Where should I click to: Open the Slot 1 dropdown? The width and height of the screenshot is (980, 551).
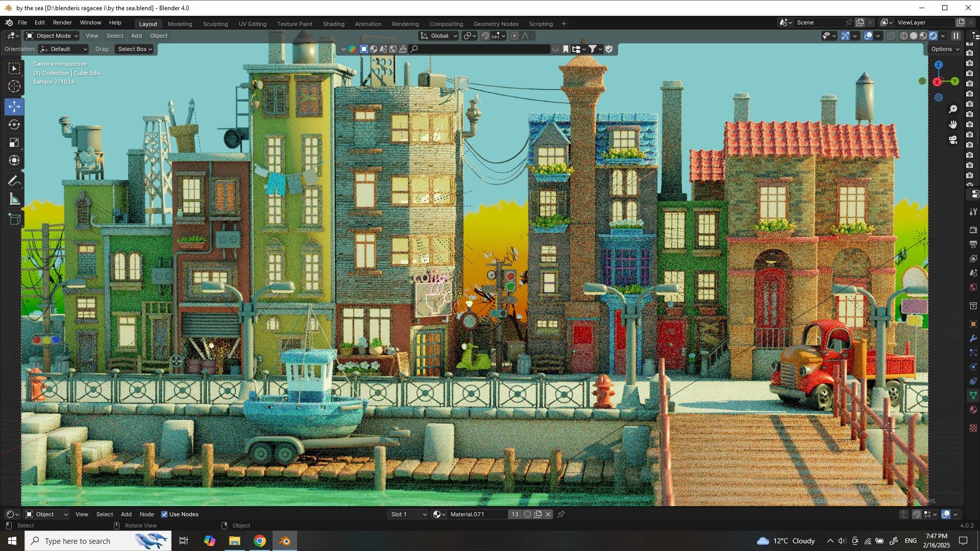coord(408,514)
